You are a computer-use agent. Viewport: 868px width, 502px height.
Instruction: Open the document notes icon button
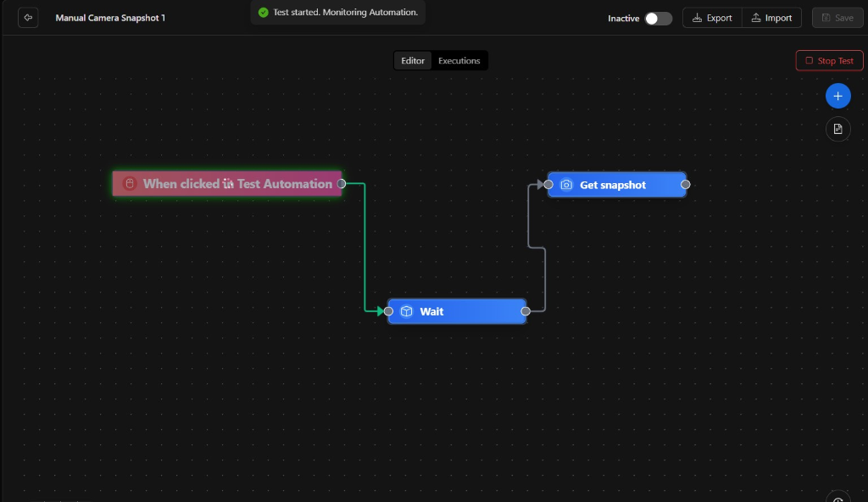[x=837, y=129]
